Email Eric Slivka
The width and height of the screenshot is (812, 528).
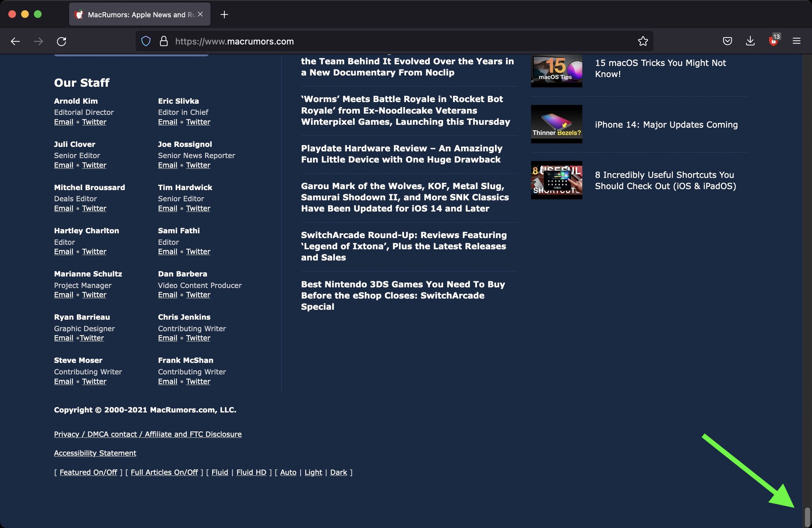pyautogui.click(x=168, y=122)
